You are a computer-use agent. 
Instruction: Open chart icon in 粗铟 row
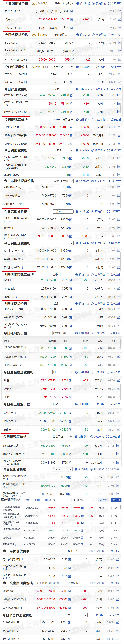coord(118,280)
